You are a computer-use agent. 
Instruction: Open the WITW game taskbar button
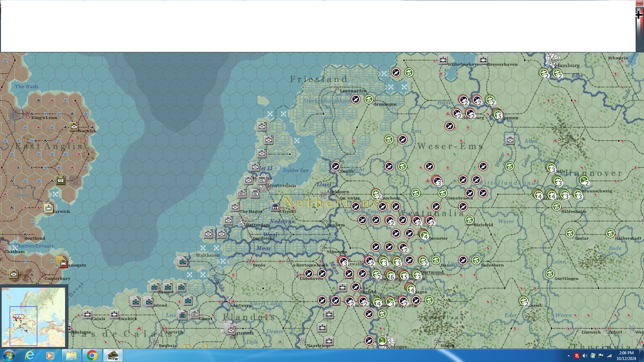tap(113, 355)
